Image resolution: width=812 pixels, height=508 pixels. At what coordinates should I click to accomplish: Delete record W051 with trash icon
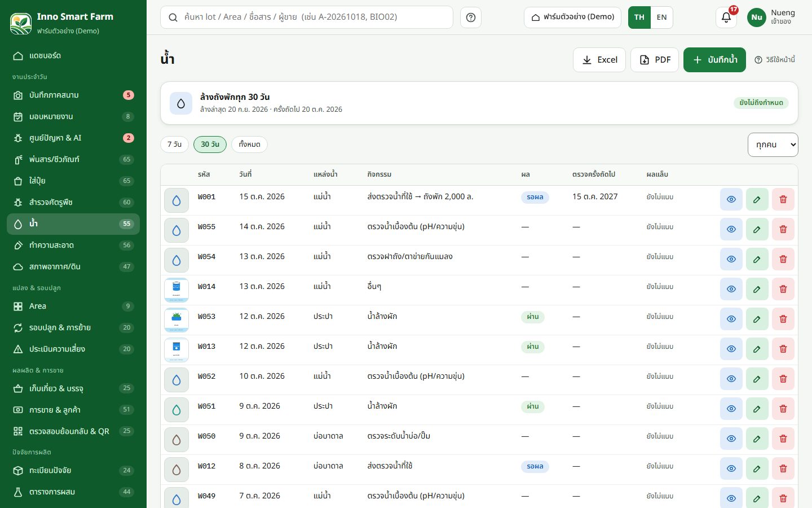click(783, 409)
